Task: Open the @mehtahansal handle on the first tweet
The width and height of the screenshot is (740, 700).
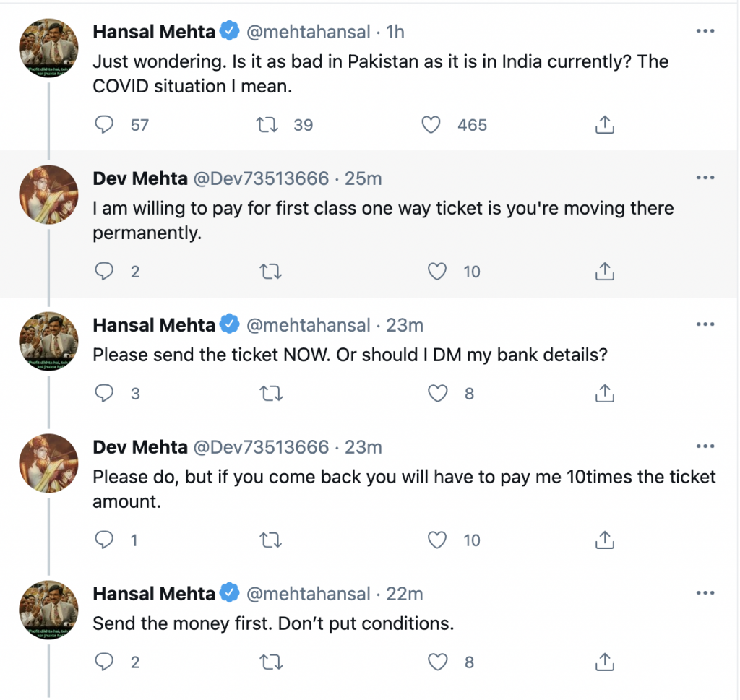Action: pyautogui.click(x=309, y=33)
